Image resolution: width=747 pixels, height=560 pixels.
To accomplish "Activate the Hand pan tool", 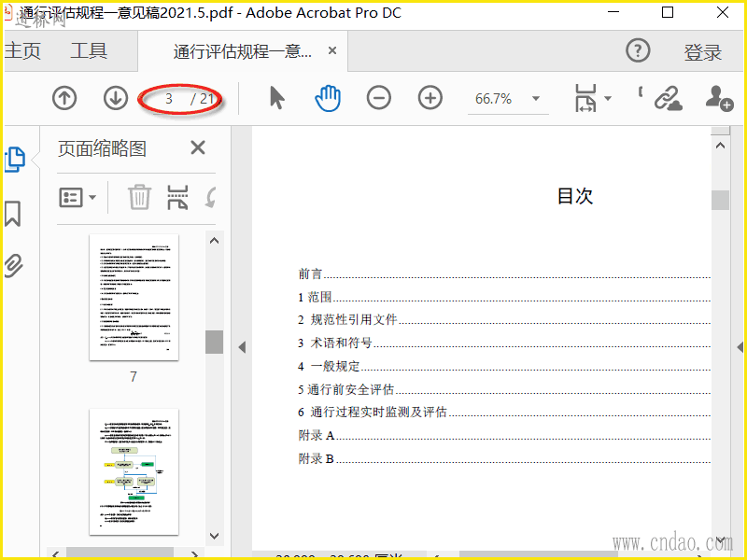I will [328, 98].
